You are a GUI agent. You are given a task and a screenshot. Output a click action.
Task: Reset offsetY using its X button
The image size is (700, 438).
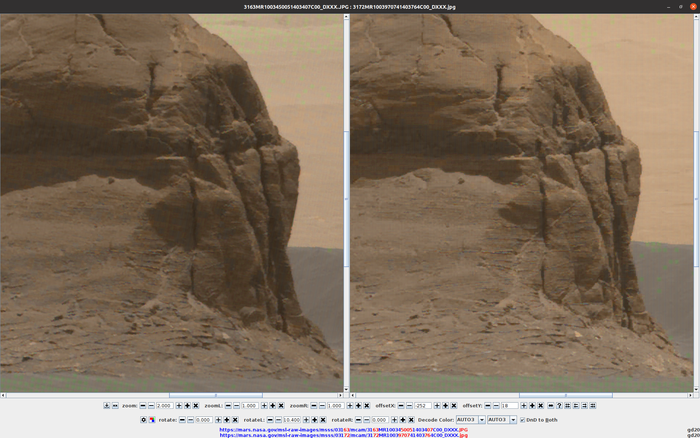point(541,406)
